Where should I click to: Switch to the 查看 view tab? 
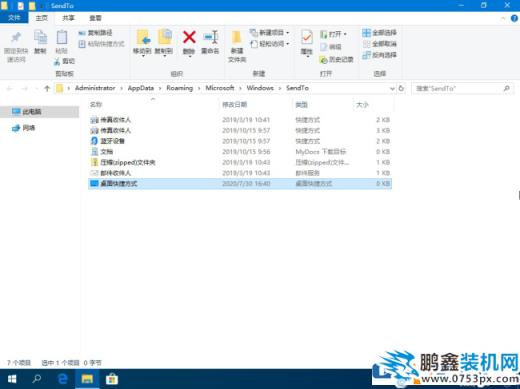95,18
